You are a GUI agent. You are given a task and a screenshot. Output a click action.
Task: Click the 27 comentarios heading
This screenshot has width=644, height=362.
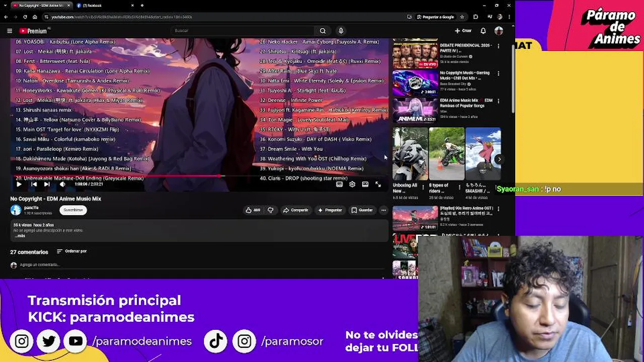click(29, 252)
